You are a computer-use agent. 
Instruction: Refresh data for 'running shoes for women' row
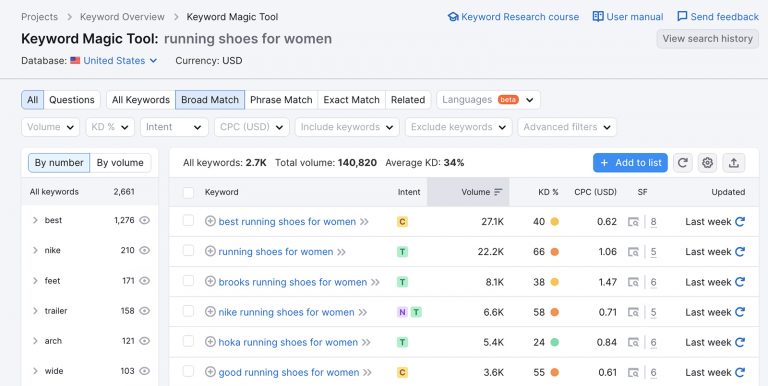[740, 252]
